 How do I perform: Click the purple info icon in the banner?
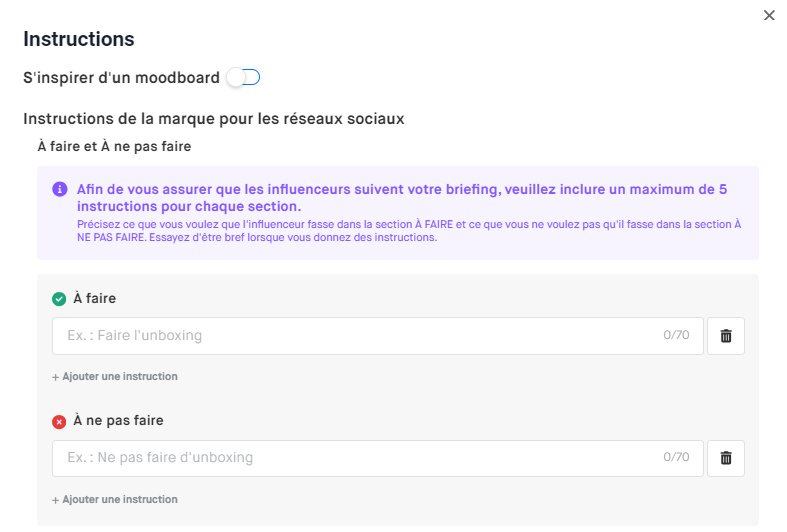coord(60,188)
